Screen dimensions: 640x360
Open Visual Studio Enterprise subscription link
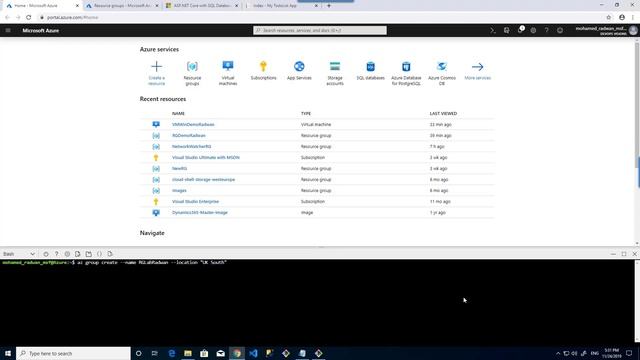(x=195, y=202)
